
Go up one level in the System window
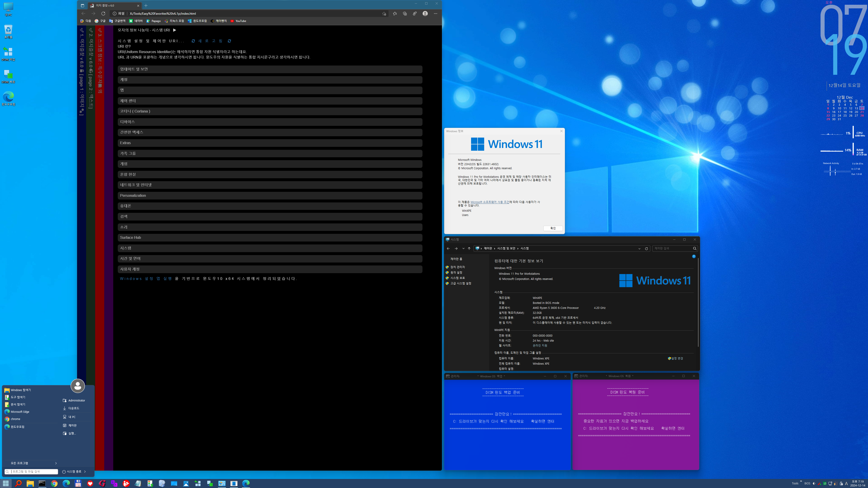[469, 249]
